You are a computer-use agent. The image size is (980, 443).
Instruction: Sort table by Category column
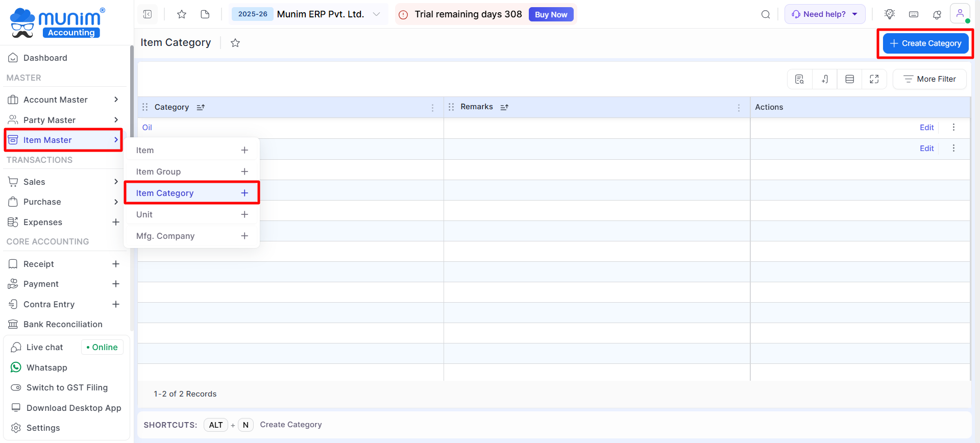[201, 107]
